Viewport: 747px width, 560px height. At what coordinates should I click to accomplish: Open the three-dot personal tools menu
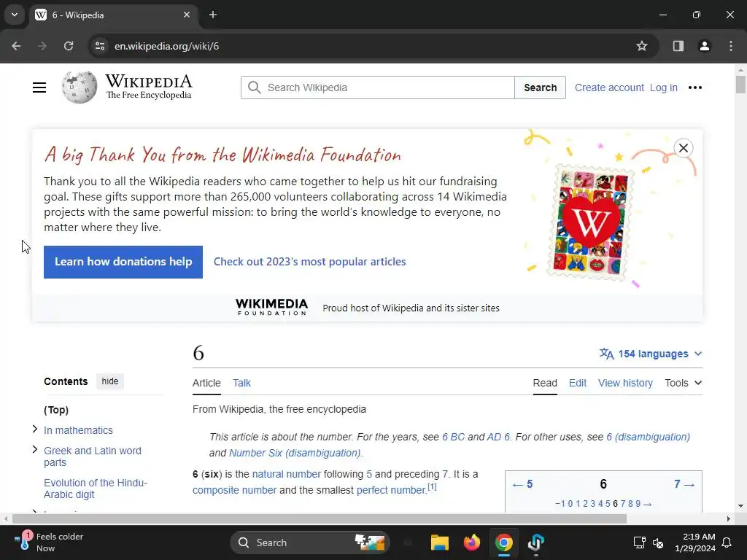click(695, 87)
